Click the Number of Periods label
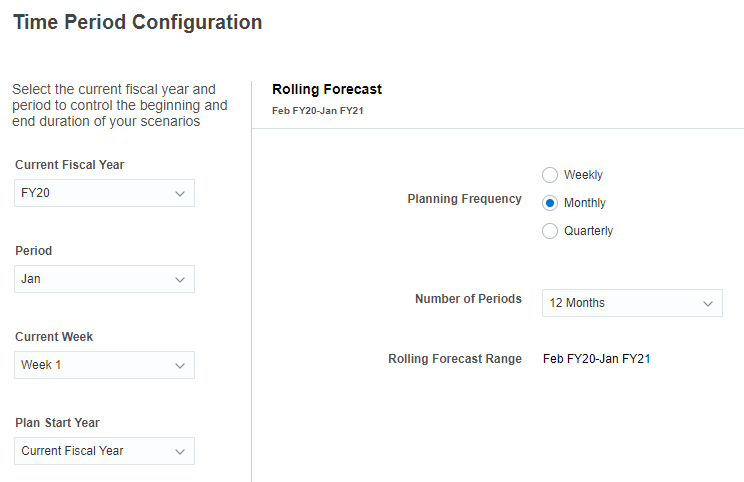This screenshot has height=482, width=744. coord(468,299)
